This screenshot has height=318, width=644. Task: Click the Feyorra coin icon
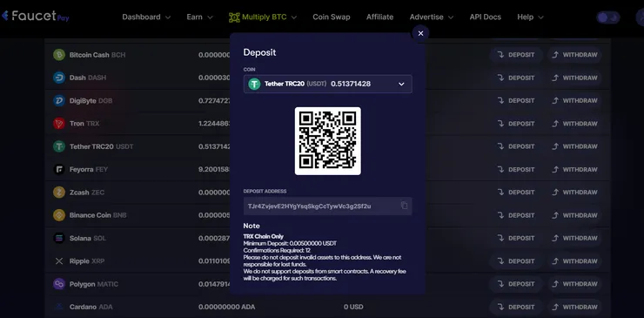[x=59, y=170]
